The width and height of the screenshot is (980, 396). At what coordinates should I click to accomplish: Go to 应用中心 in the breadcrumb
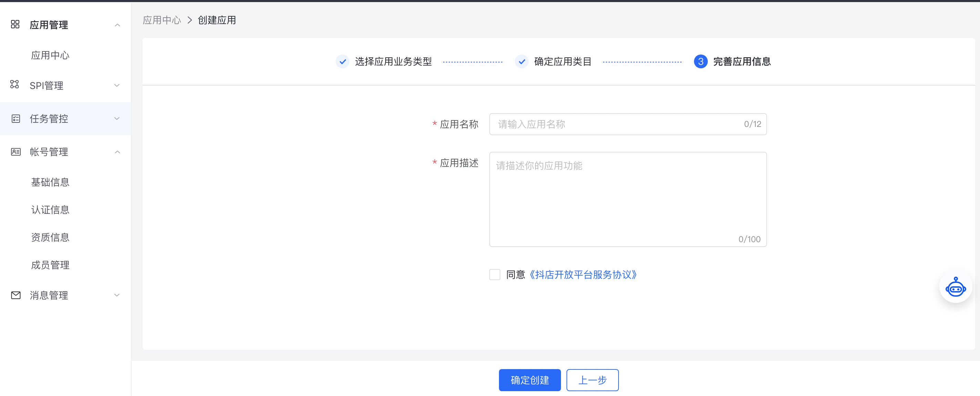pyautogui.click(x=162, y=20)
